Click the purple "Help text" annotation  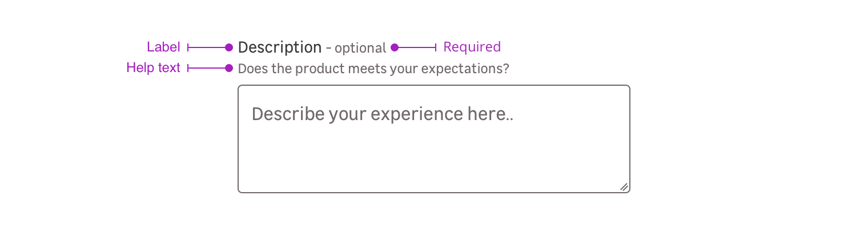tap(153, 68)
